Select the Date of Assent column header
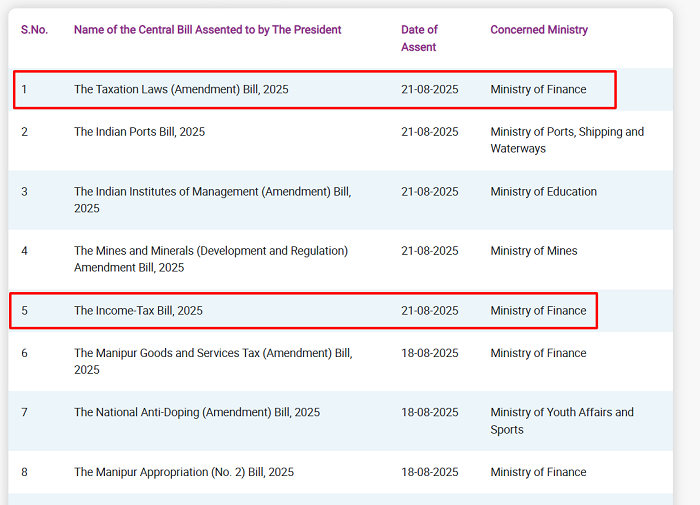 419,38
